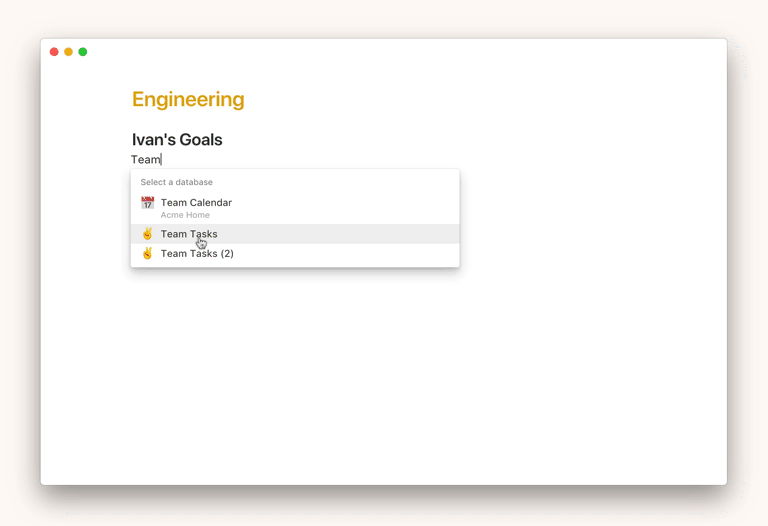Open the Engineering page title
This screenshot has width=768, height=526.
[x=188, y=99]
